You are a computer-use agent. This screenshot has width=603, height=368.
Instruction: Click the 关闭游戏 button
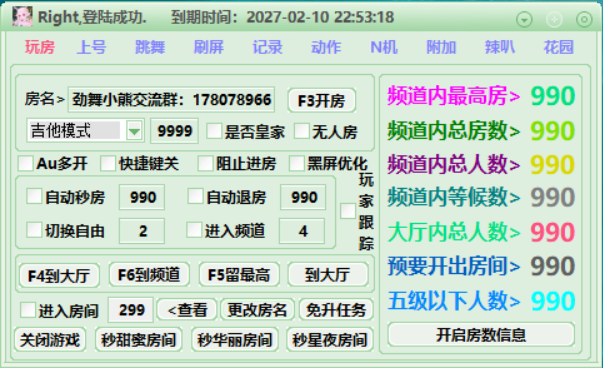pos(50,340)
